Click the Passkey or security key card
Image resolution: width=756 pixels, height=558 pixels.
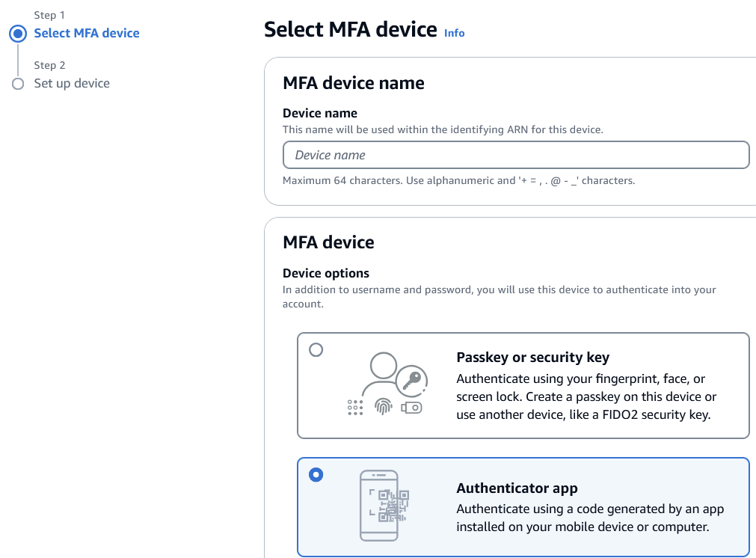pyautogui.click(x=523, y=384)
